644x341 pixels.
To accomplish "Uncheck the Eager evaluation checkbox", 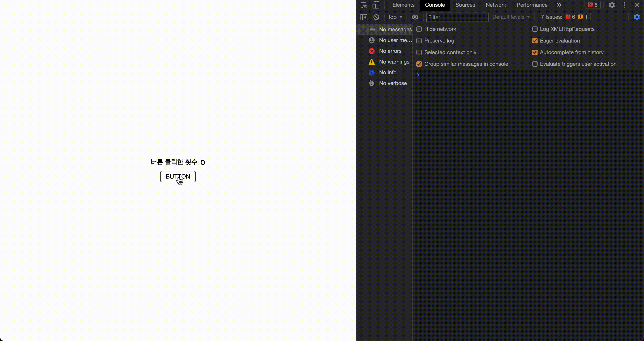I will [x=535, y=41].
